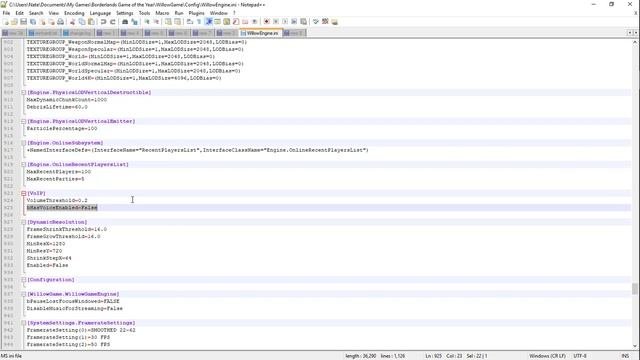Screen dimensions: 640x360
Task: Create a new document with the New icon
Action: tap(6, 22)
